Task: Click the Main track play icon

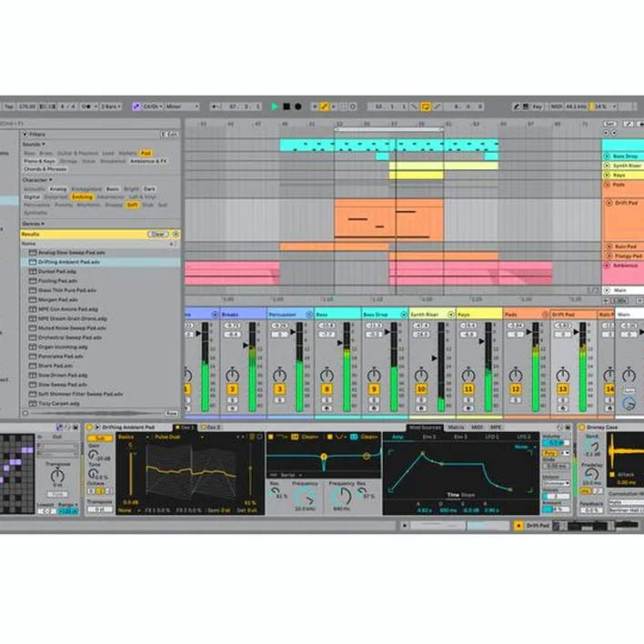Action: 607,290
